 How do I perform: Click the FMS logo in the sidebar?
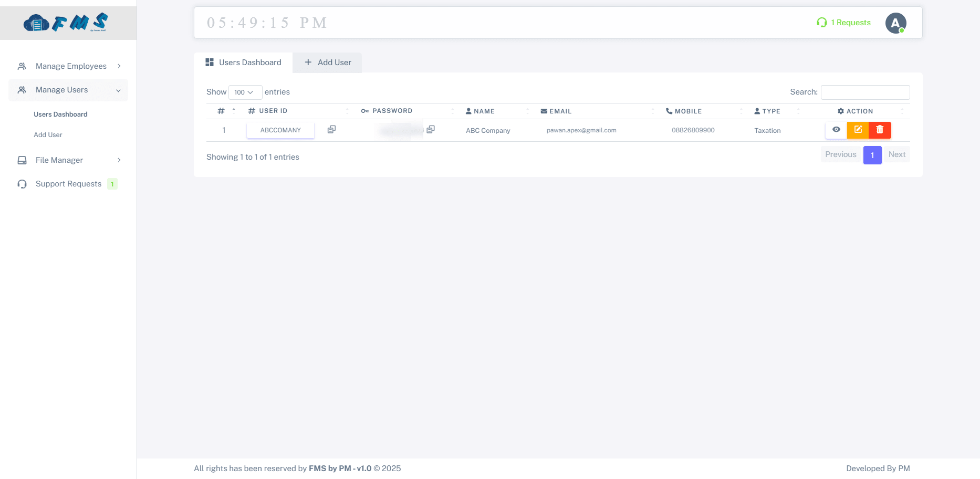coord(66,22)
